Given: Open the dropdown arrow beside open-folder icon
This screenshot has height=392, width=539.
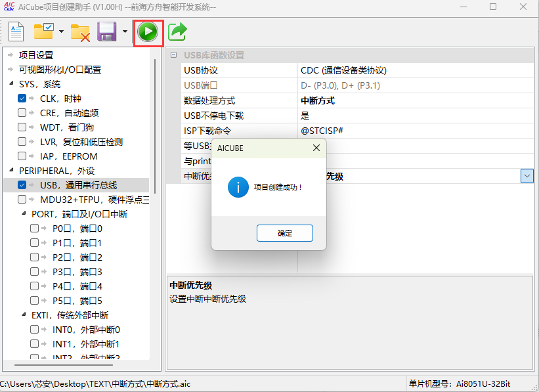Looking at the screenshot, I should pyautogui.click(x=61, y=32).
